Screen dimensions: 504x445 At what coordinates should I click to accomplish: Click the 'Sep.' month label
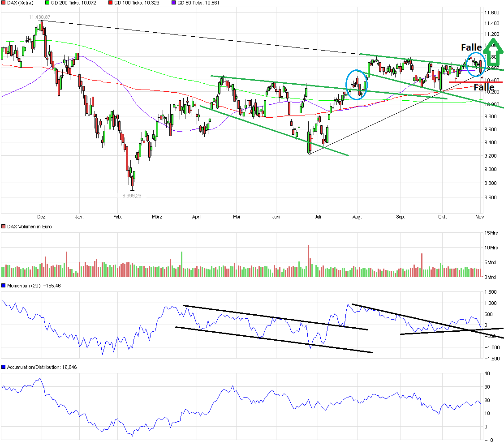pos(401,217)
